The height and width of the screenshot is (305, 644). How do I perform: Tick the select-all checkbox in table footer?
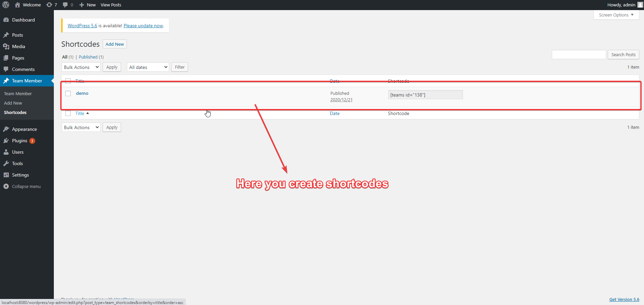(x=68, y=113)
